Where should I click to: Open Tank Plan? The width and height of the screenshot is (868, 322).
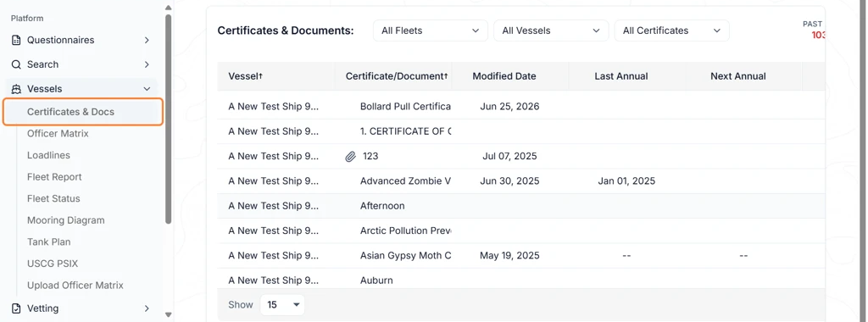tap(48, 241)
